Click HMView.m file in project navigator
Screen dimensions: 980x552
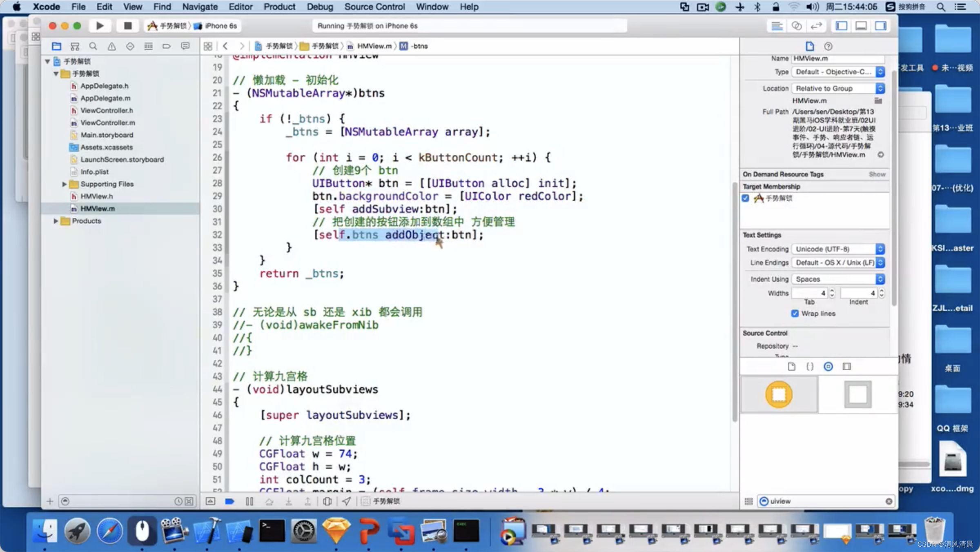(x=98, y=208)
